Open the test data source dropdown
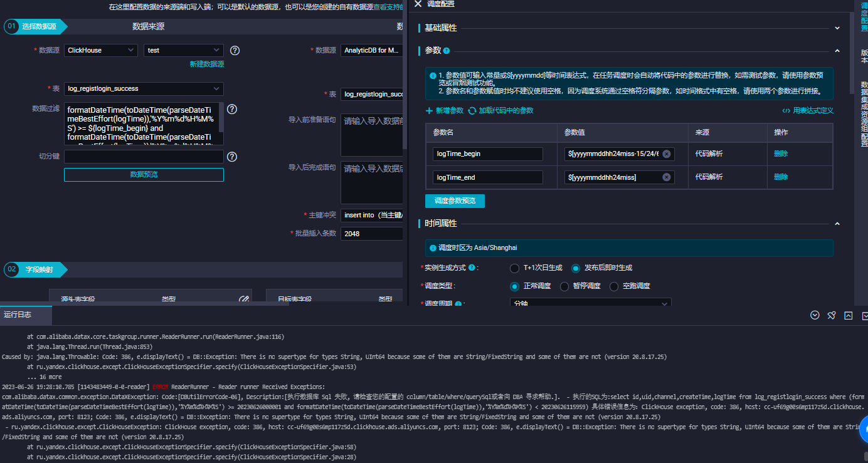 pos(184,50)
